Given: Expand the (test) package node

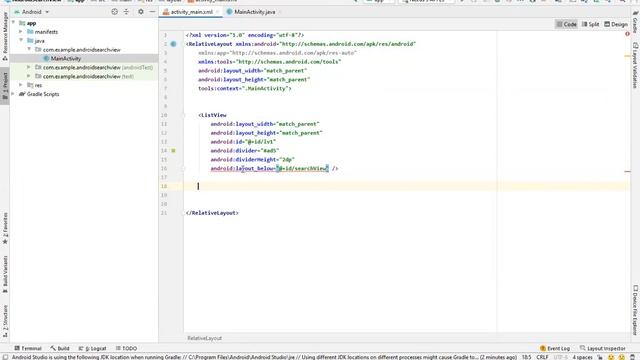Looking at the screenshot, I should pos(29,76).
